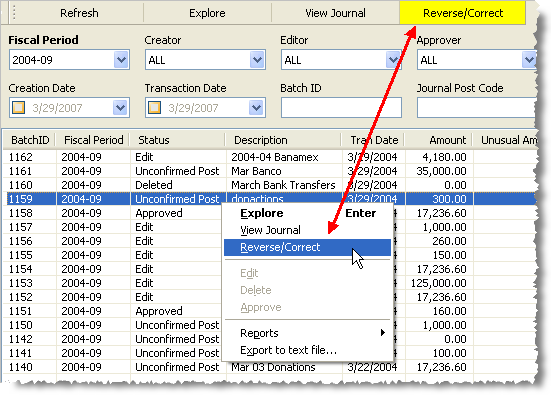Open the Approver dropdown arrow
Viewport: 551px width, 395px height.
coord(529,60)
